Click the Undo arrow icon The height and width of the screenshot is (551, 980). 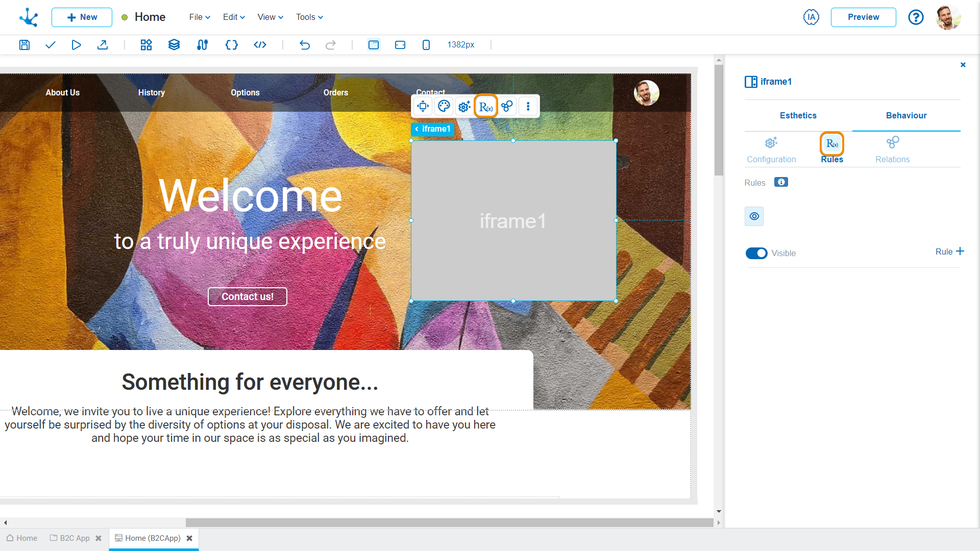click(305, 45)
